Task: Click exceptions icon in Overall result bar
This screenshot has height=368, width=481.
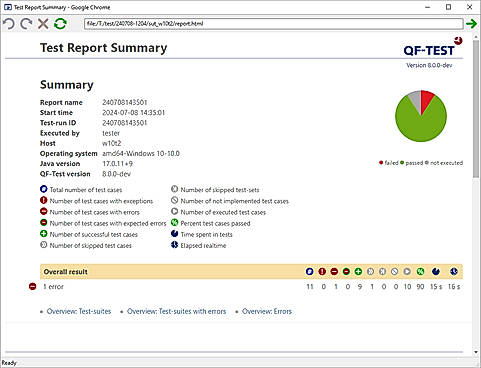Action: point(322,271)
